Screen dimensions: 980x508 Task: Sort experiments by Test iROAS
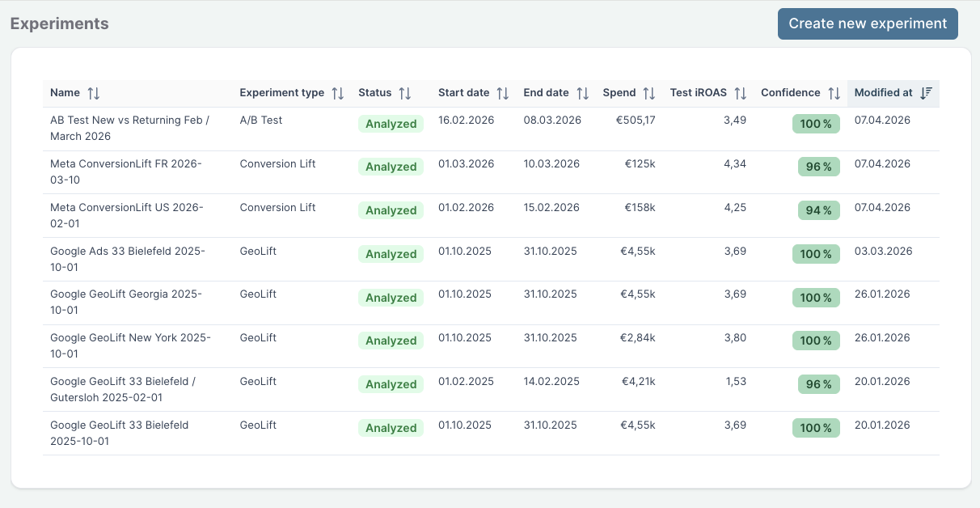(x=741, y=92)
